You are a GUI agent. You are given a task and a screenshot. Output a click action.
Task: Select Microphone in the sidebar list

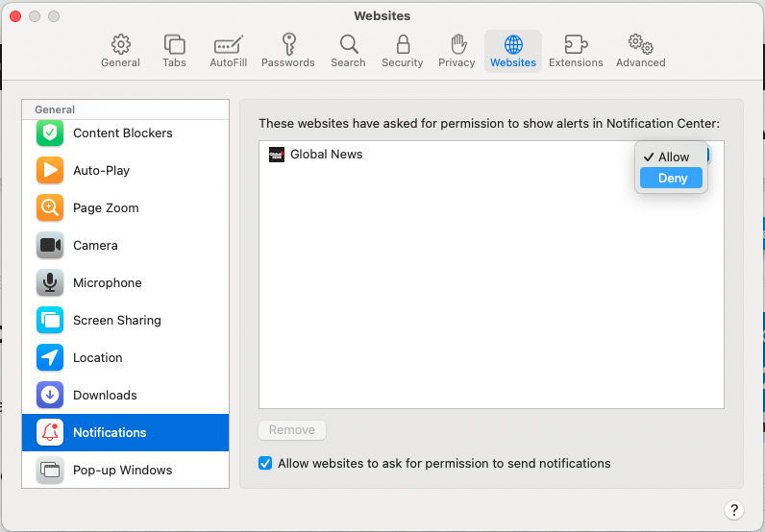pyautogui.click(x=125, y=282)
